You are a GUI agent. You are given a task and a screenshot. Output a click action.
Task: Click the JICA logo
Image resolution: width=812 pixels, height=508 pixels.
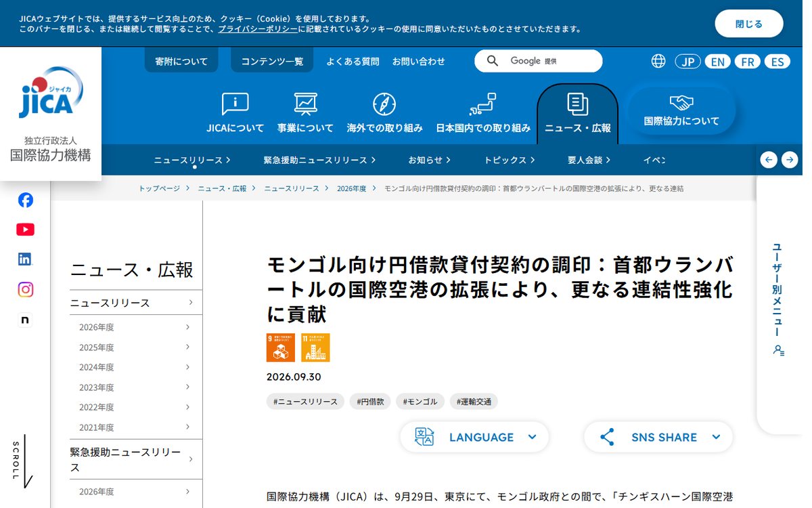pyautogui.click(x=51, y=93)
